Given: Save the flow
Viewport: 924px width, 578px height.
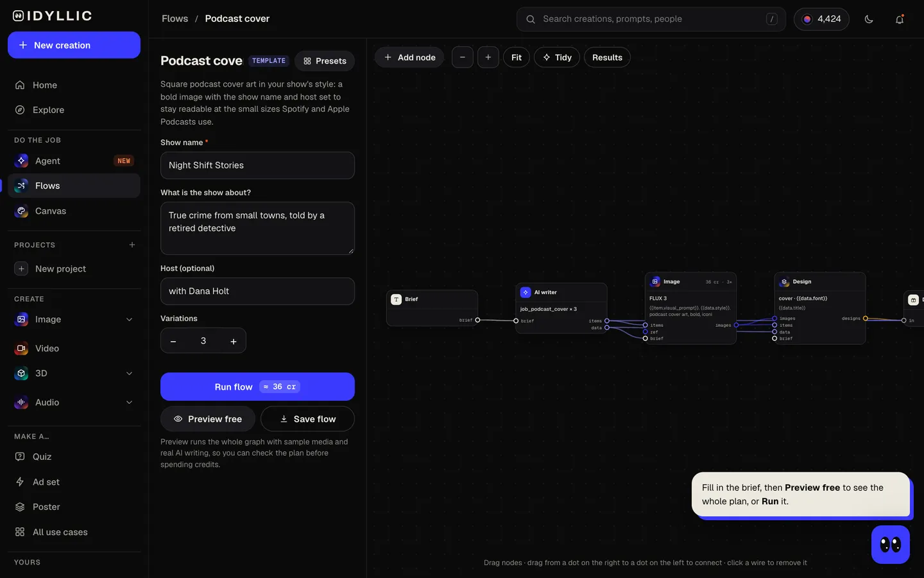Looking at the screenshot, I should pos(307,419).
